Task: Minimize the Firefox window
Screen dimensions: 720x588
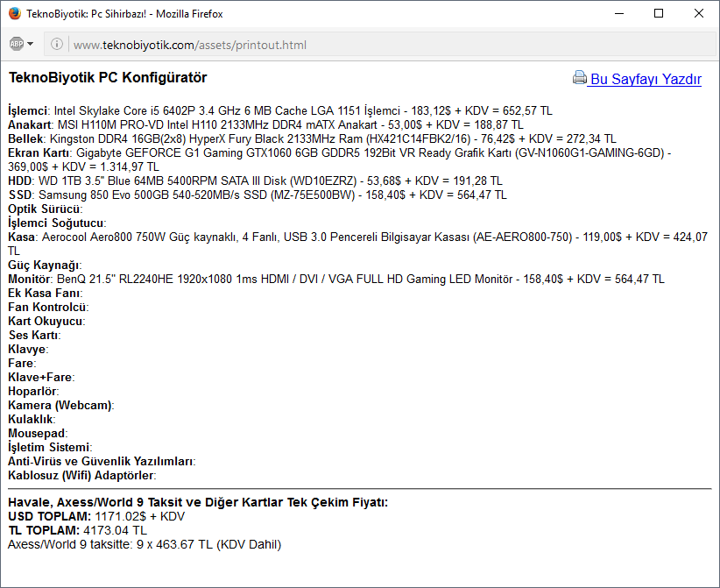Action: point(619,13)
